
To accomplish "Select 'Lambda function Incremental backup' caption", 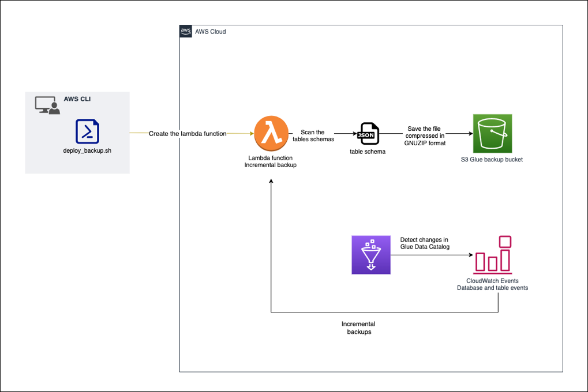I will (271, 161).
